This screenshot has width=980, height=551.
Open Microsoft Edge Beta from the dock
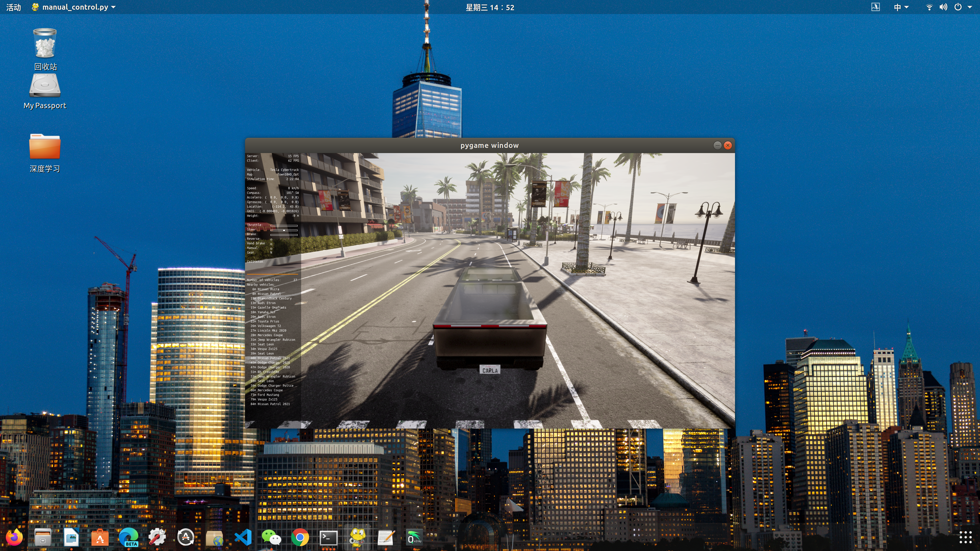coord(129,537)
